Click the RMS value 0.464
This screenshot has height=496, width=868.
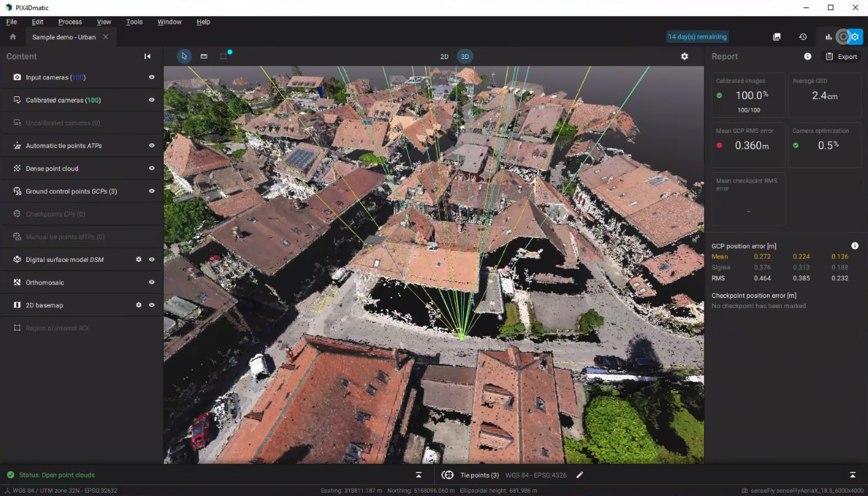(x=762, y=278)
